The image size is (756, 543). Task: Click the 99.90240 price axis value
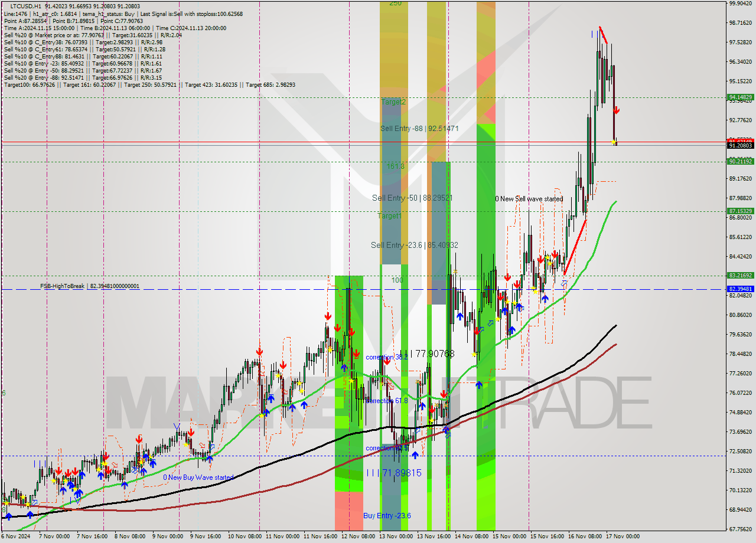click(740, 4)
